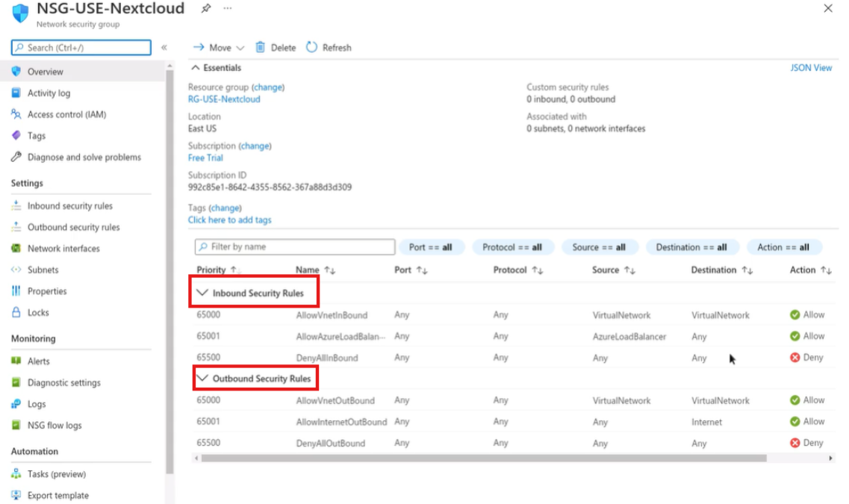
Task: Click the Network interfaces icon
Action: [x=16, y=249]
